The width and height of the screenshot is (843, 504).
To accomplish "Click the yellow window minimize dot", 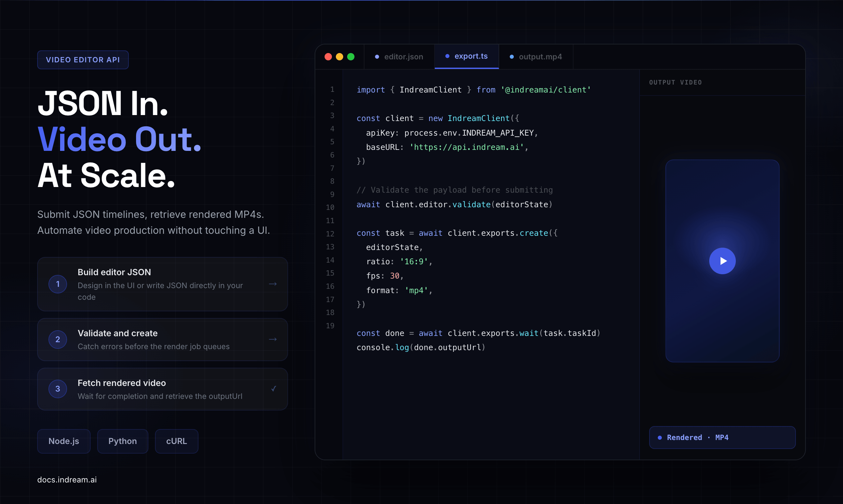I will [339, 57].
